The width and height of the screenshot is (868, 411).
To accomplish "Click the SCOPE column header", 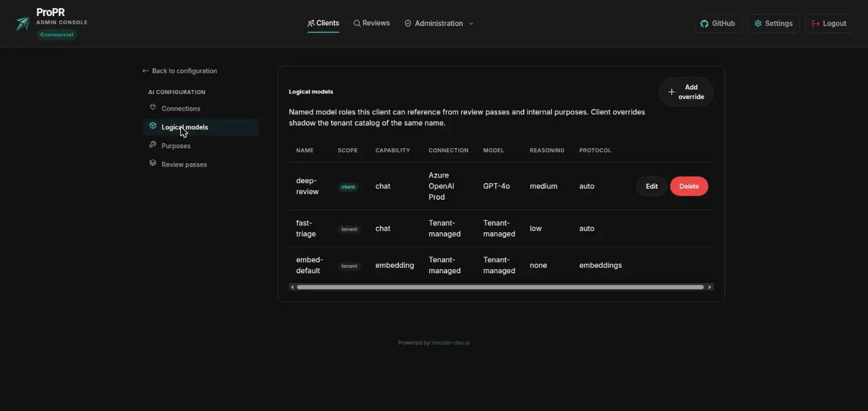I will (x=348, y=150).
